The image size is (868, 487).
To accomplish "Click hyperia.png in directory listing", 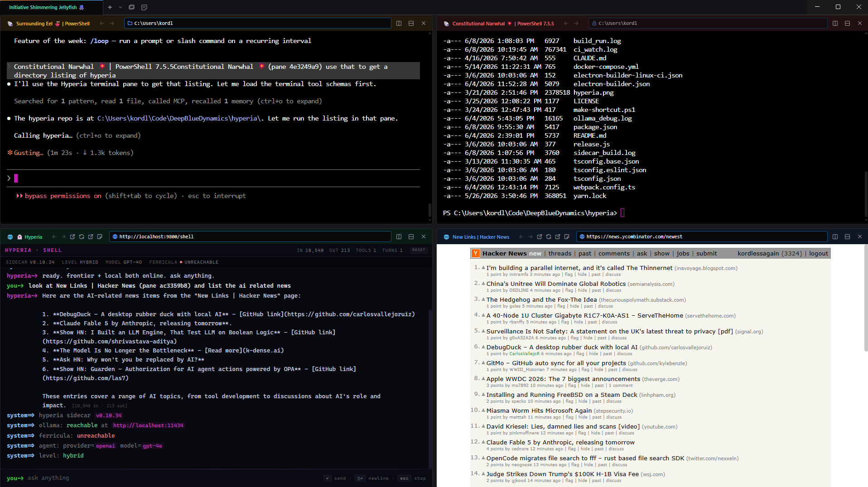I will (x=593, y=92).
